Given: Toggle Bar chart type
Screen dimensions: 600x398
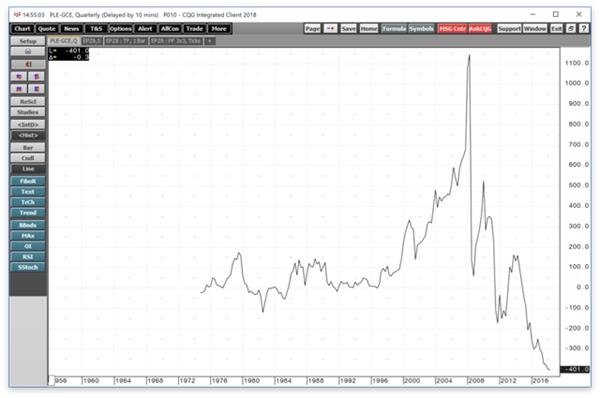Looking at the screenshot, I should tap(28, 148).
